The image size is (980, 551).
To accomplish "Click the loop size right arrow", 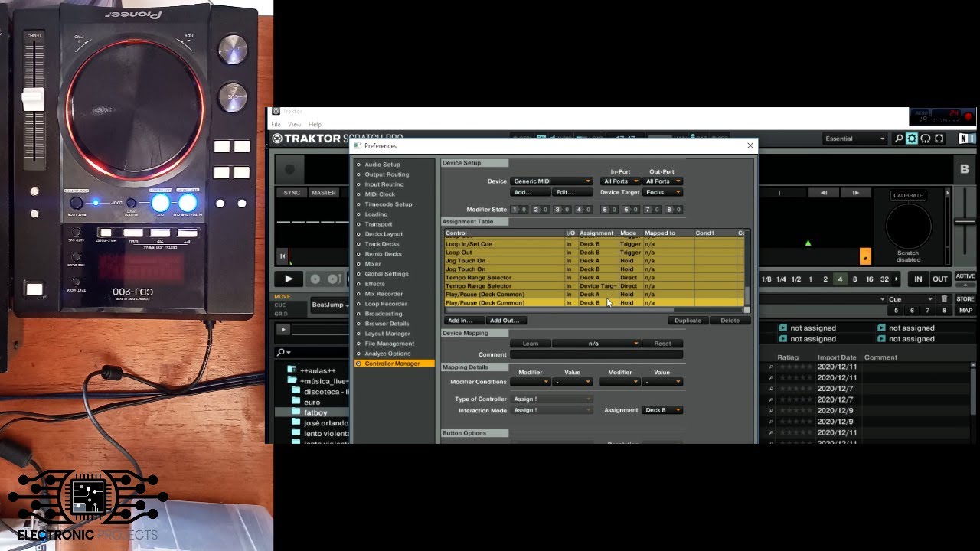I will click(897, 279).
